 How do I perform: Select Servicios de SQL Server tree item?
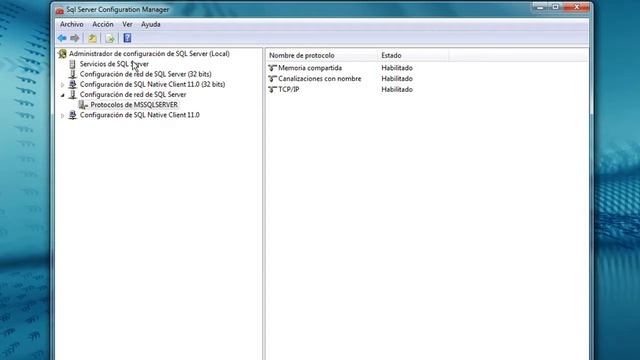tap(114, 64)
